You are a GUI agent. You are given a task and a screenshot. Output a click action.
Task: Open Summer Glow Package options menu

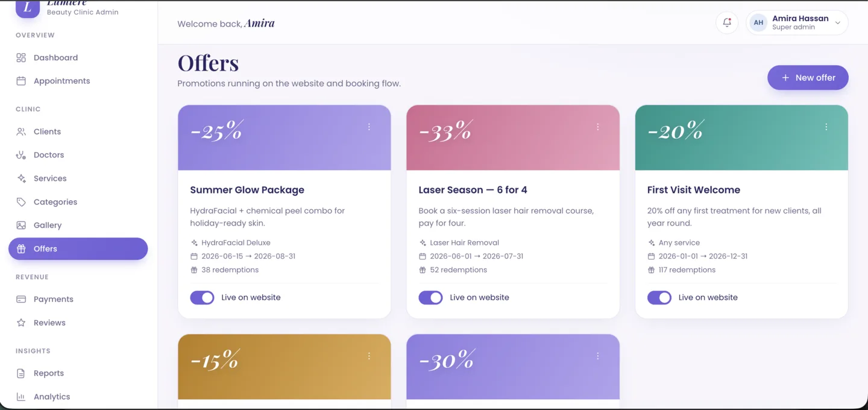(369, 127)
